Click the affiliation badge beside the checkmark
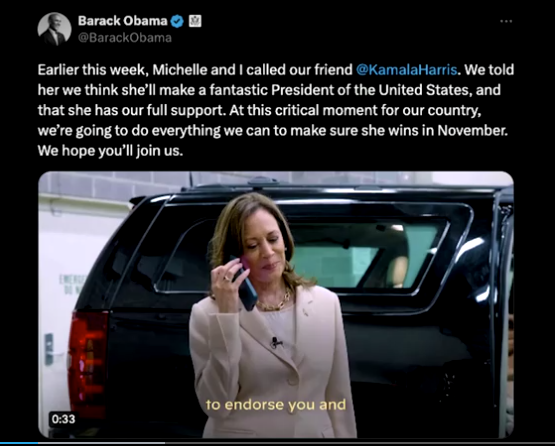Viewport: 555px width, 446px height. coord(195,21)
